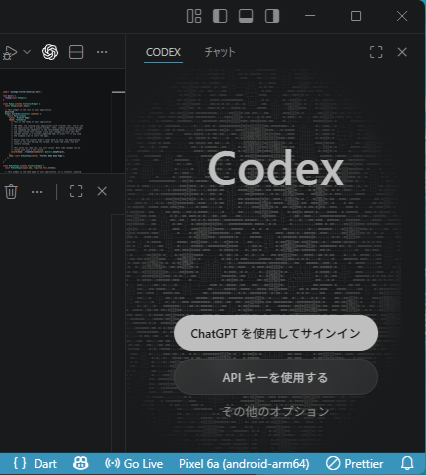Screen dimensions: 426x475
Task: Switch to the チャット tab
Action: tap(220, 52)
